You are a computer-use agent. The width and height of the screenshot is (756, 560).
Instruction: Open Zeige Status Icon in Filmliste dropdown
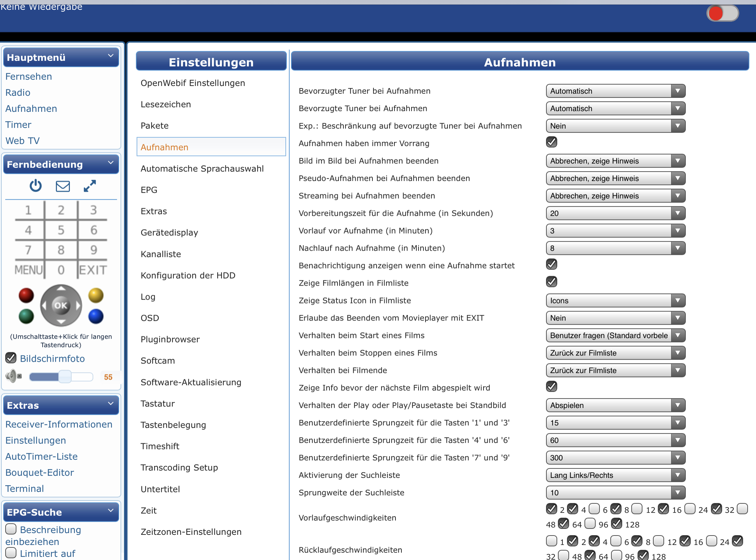(616, 301)
